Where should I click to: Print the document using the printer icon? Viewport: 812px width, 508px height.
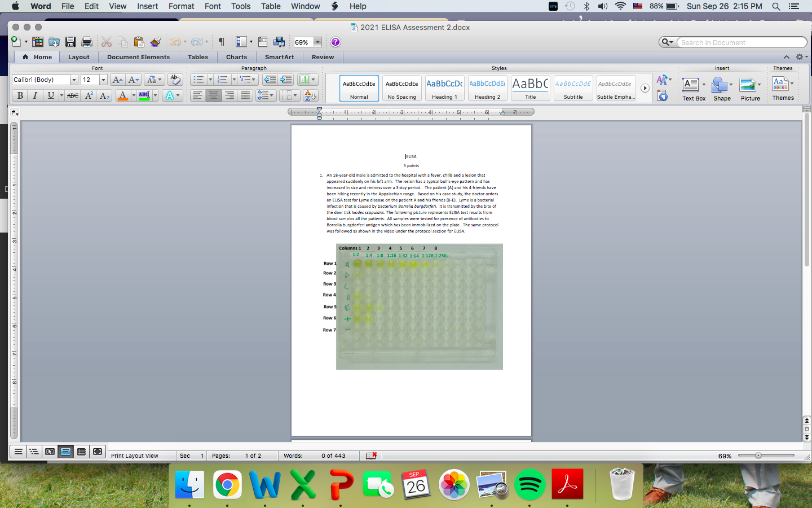[87, 42]
